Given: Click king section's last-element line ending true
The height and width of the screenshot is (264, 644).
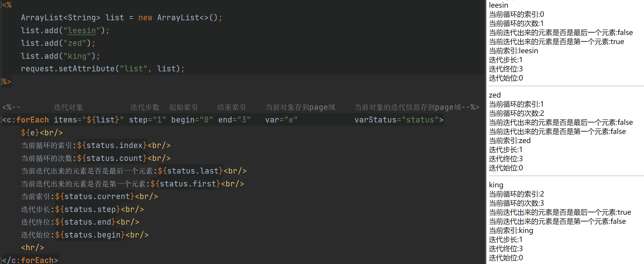Looking at the screenshot, I should pyautogui.click(x=560, y=212).
